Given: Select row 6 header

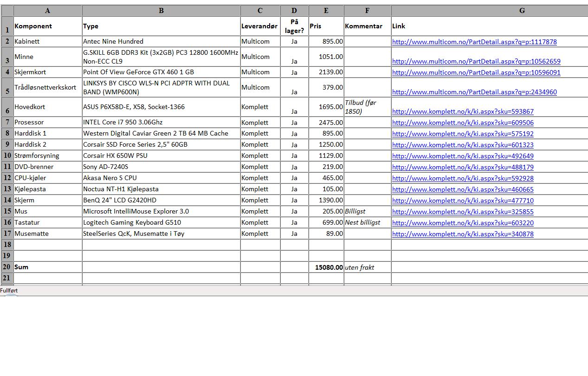Looking at the screenshot, I should [7, 107].
